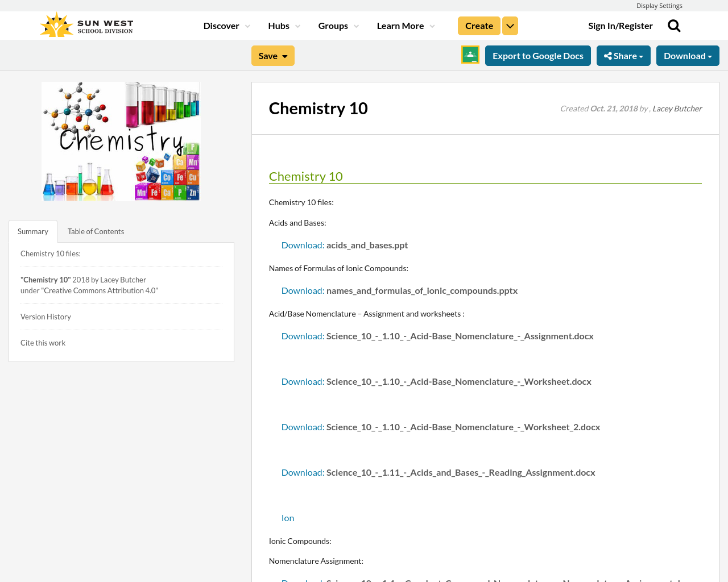Expand the Hubs menu
The image size is (728, 582).
pyautogui.click(x=284, y=26)
